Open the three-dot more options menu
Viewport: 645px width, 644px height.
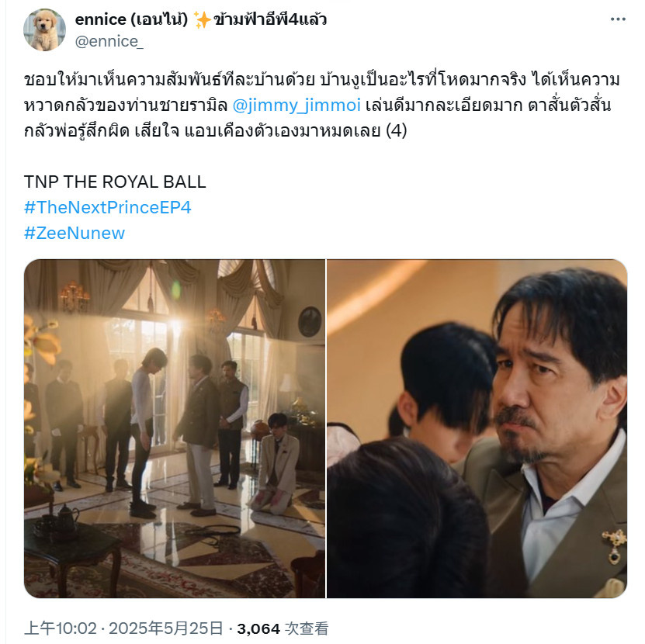click(618, 19)
